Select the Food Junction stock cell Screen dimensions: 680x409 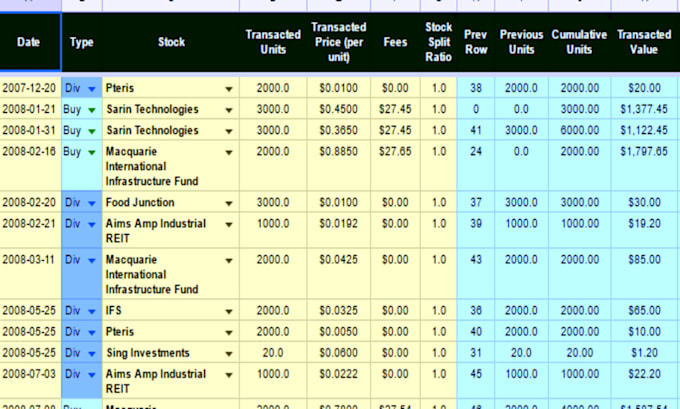coord(170,202)
